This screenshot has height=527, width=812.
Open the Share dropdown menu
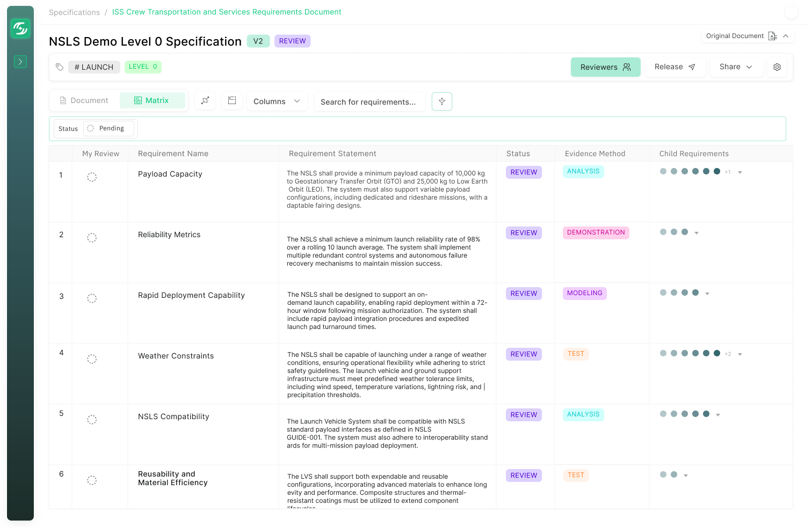pyautogui.click(x=736, y=67)
